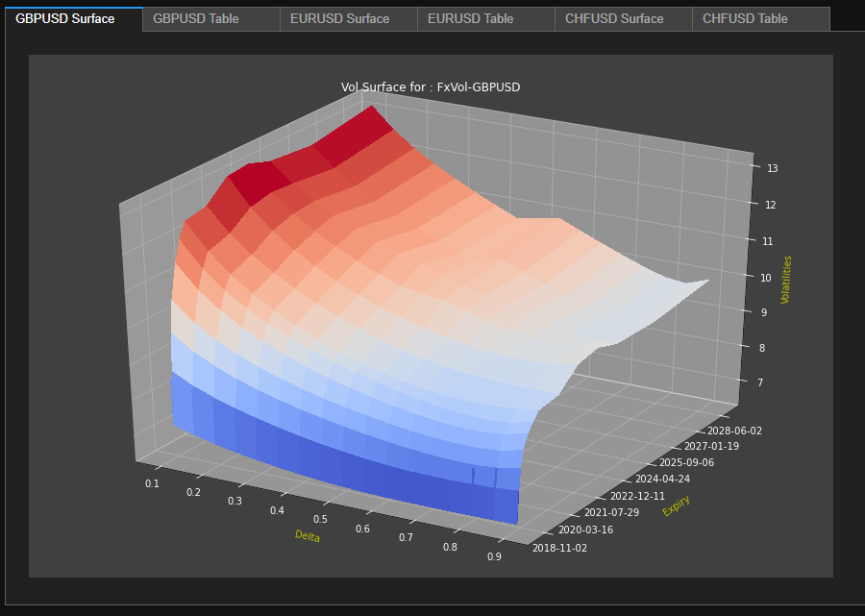The width and height of the screenshot is (865, 616).
Task: Open the GBPUSD Table tab
Action: [x=196, y=18]
